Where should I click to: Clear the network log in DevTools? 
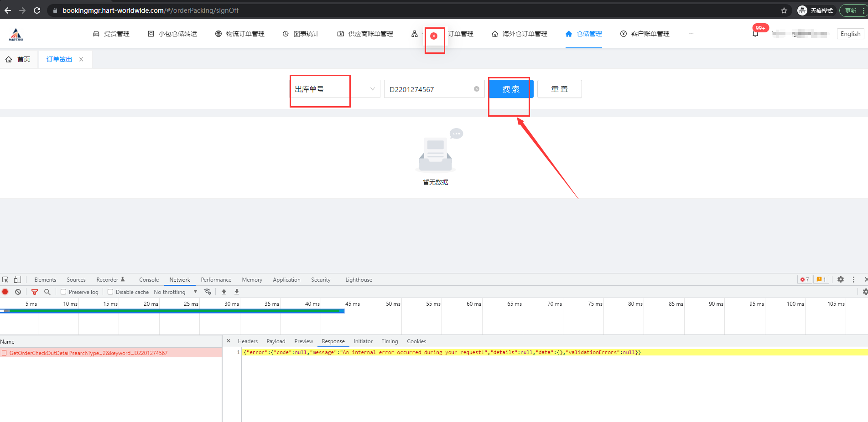coord(18,292)
